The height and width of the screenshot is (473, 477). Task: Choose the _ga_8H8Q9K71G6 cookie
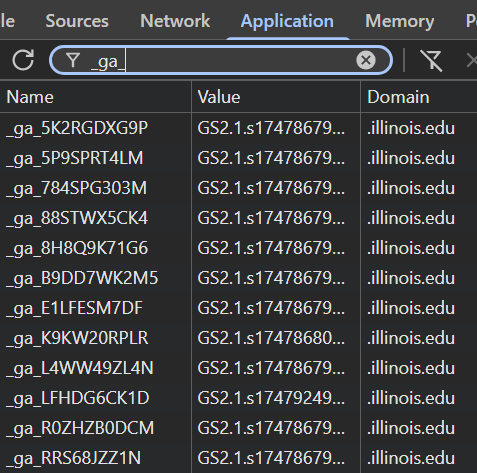pyautogui.click(x=238, y=248)
